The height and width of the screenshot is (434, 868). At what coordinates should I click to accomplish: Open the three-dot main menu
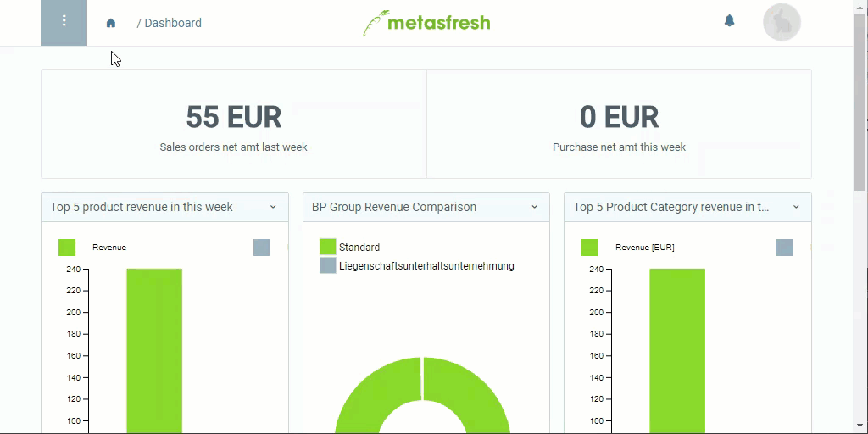[64, 23]
